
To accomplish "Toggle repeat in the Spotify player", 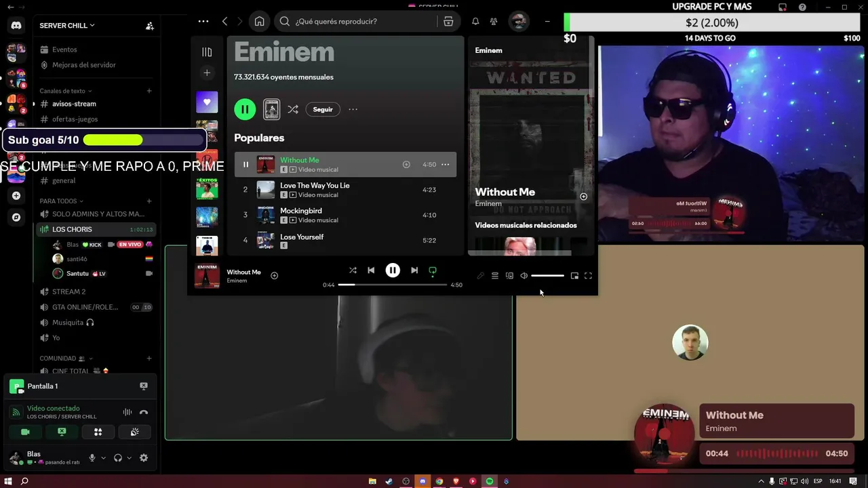I will (433, 270).
